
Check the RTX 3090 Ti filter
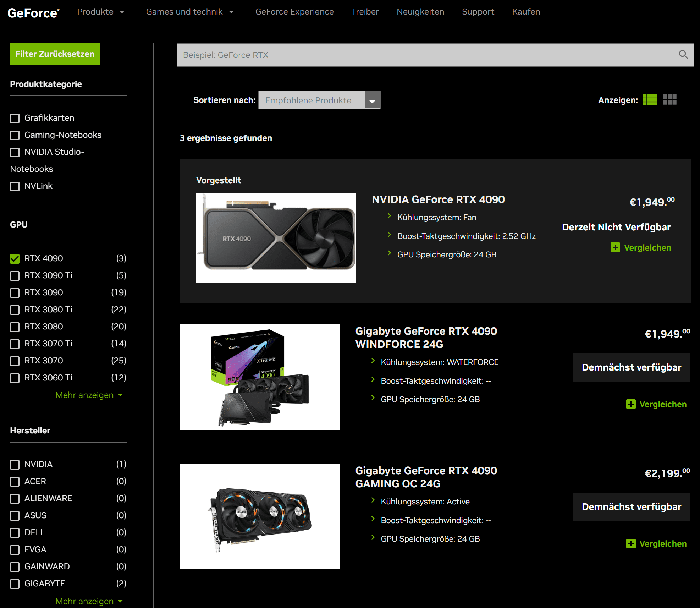[x=15, y=276]
